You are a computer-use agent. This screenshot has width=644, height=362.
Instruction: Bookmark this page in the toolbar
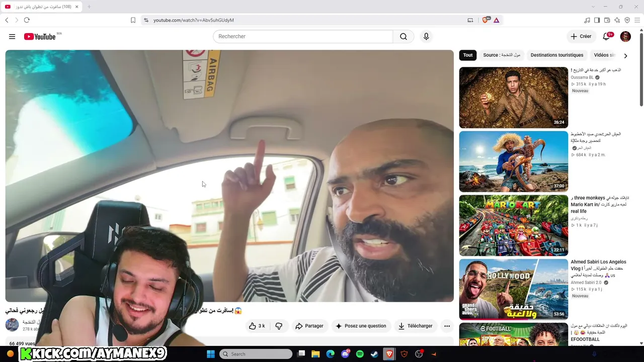(133, 20)
